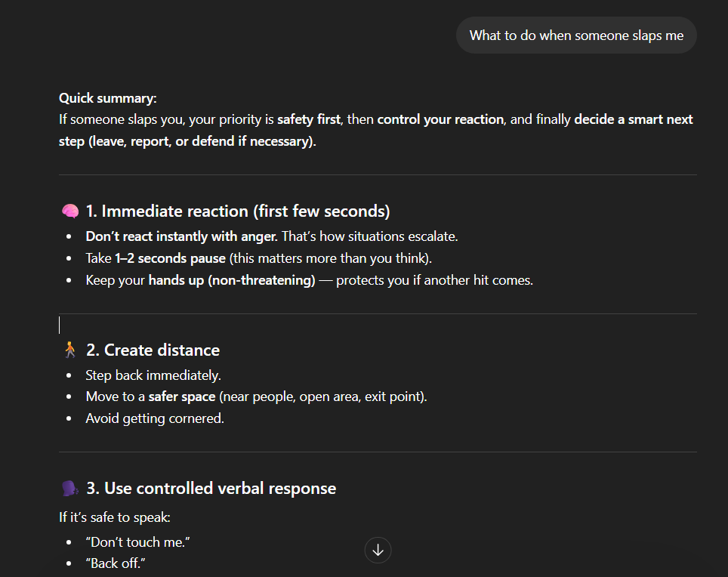Click the bold text "safety first"
Viewport: 728px width, 577px height.
coord(309,120)
